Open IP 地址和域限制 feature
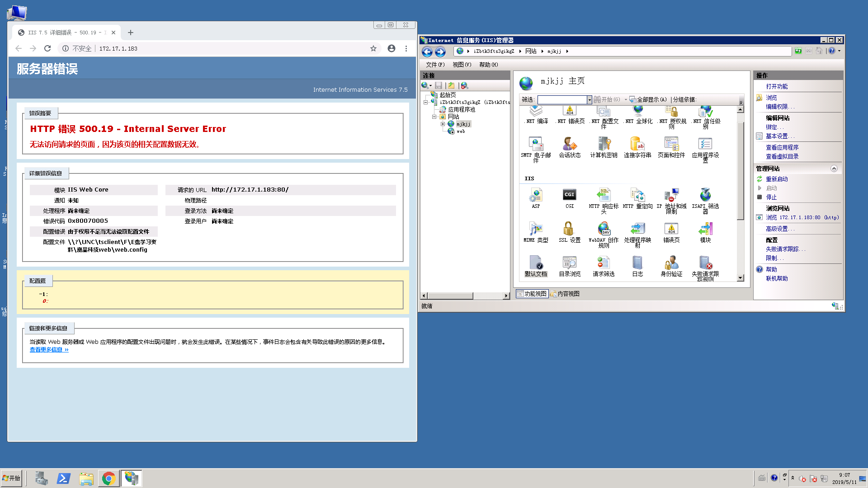 (671, 201)
